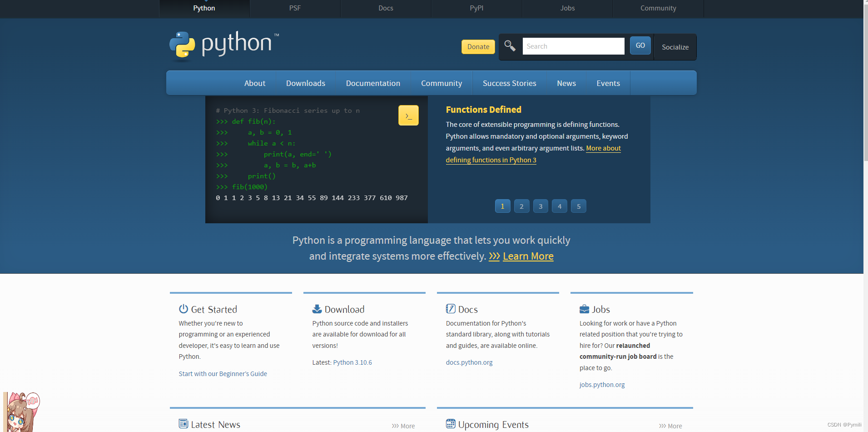Click the Download section heading

(344, 310)
